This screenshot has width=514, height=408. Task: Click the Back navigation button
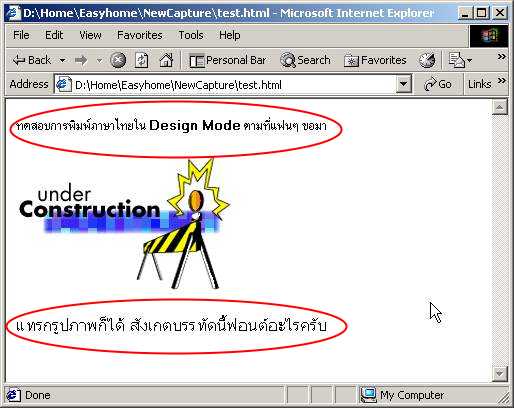(x=32, y=60)
